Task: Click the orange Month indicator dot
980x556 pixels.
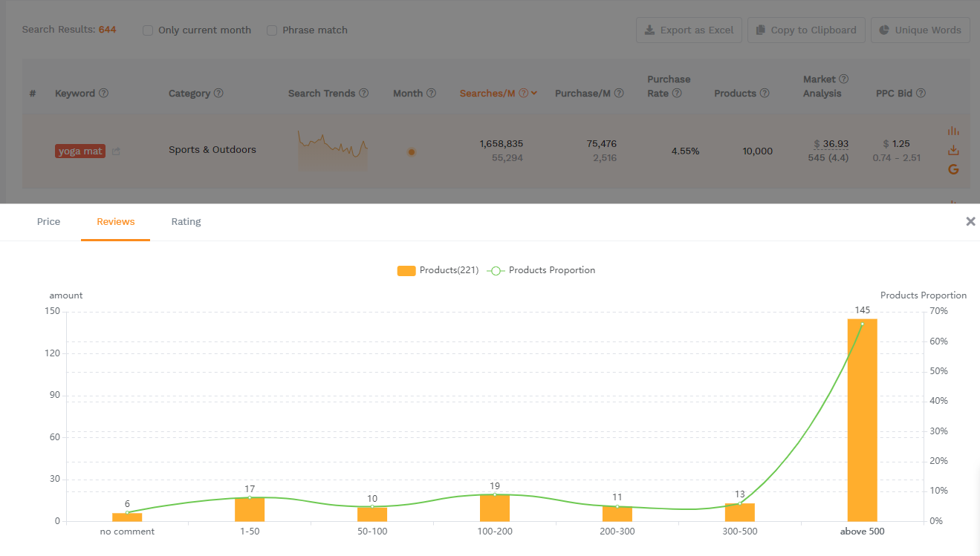Action: 412,152
